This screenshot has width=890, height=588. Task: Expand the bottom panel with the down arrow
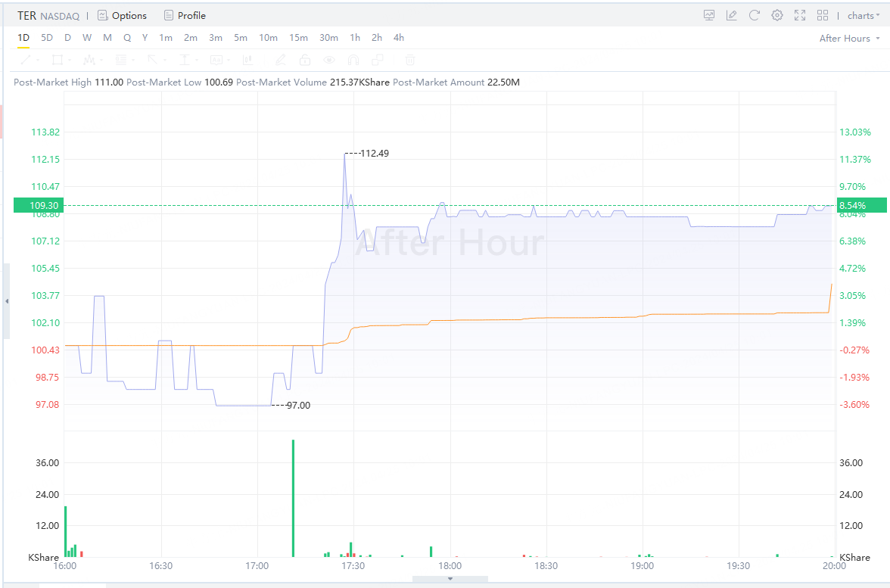click(450, 579)
